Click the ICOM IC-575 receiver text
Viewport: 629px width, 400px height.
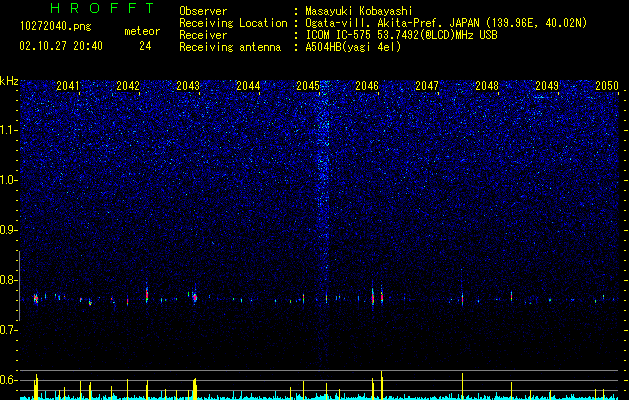(401, 35)
